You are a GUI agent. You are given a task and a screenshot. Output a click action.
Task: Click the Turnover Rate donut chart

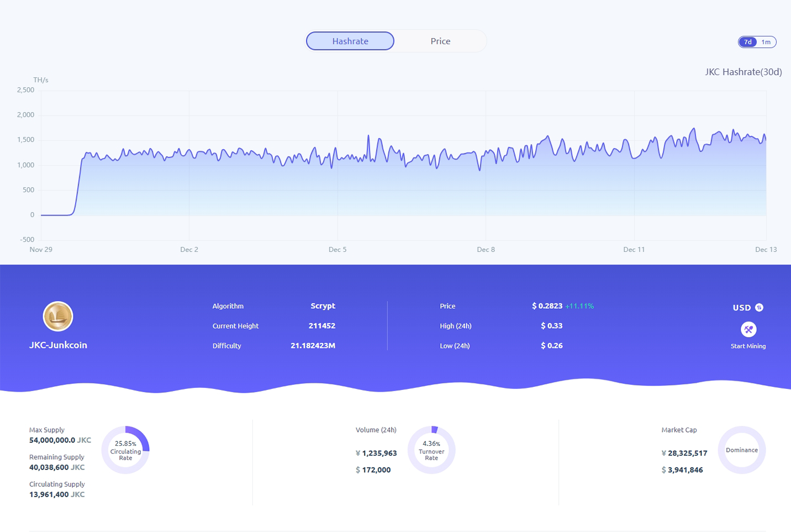pyautogui.click(x=431, y=450)
